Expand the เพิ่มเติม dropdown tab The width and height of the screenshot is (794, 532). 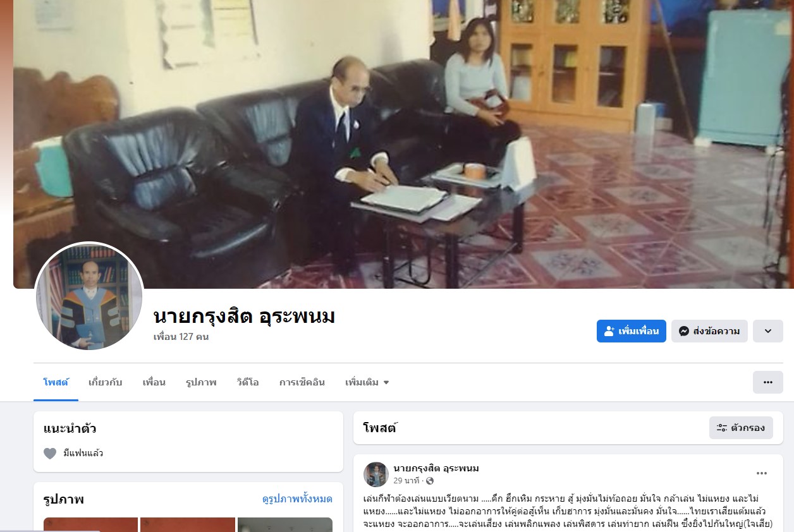[x=367, y=382]
